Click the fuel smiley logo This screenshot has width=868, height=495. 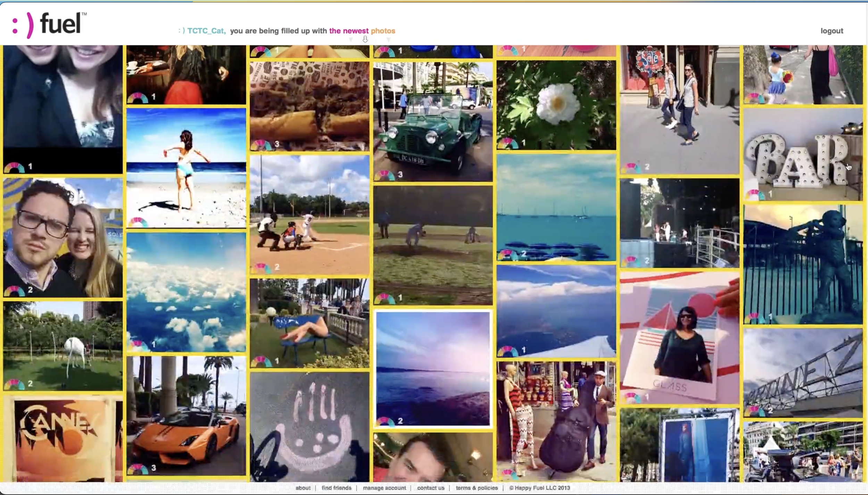tap(47, 24)
